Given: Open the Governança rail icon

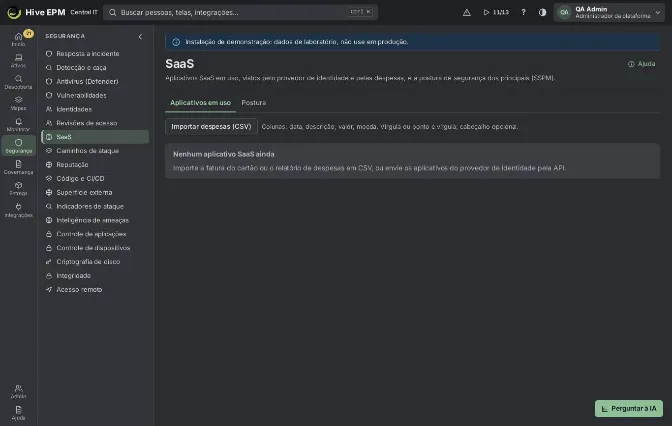Looking at the screenshot, I should click(18, 167).
